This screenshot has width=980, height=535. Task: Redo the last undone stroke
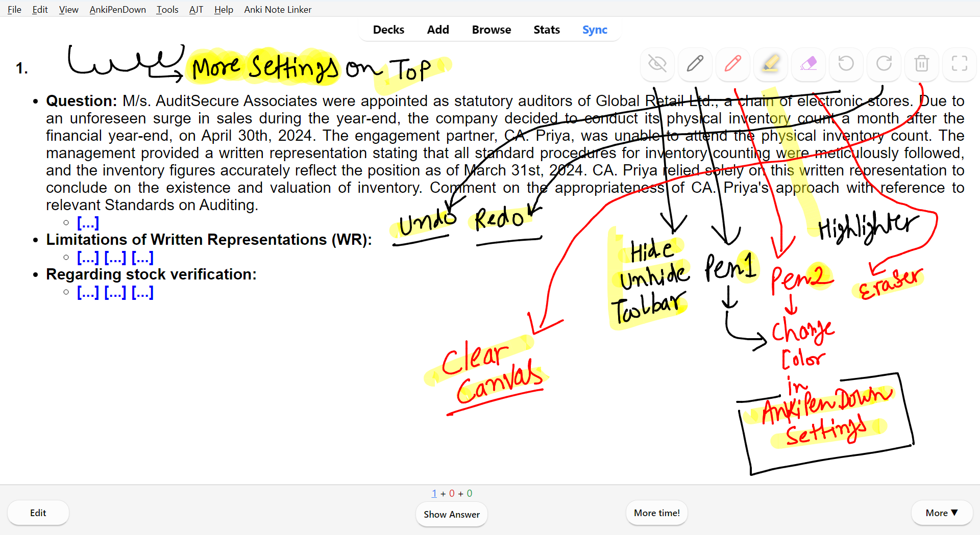pos(884,64)
